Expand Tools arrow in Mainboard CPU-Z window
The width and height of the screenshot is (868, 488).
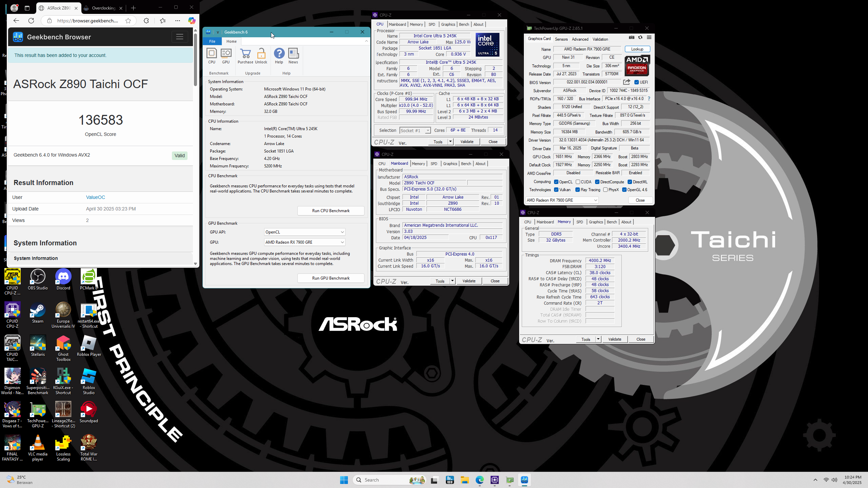pyautogui.click(x=452, y=281)
